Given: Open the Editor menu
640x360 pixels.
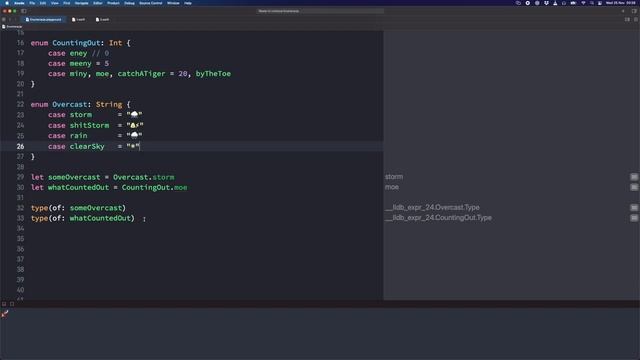Looking at the screenshot, I should pyautogui.click(x=98, y=3).
